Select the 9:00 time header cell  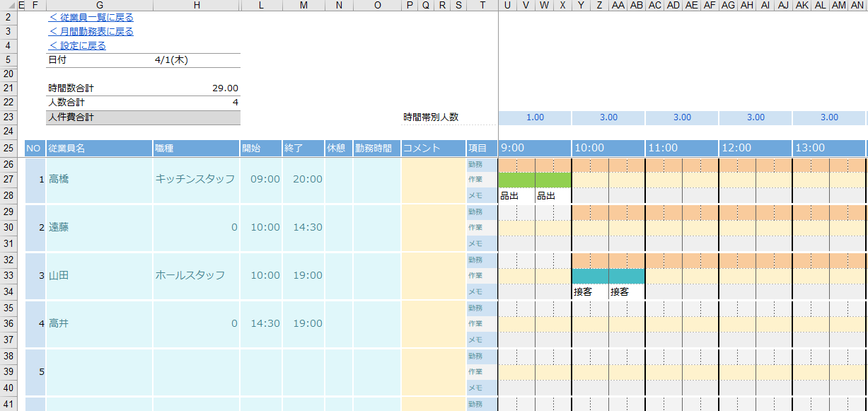[x=534, y=148]
